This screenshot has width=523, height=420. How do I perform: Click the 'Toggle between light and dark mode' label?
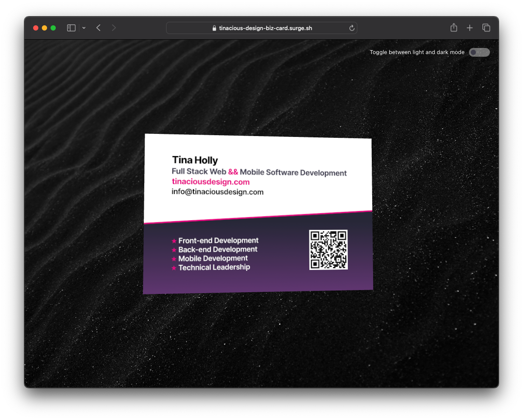[x=417, y=52]
